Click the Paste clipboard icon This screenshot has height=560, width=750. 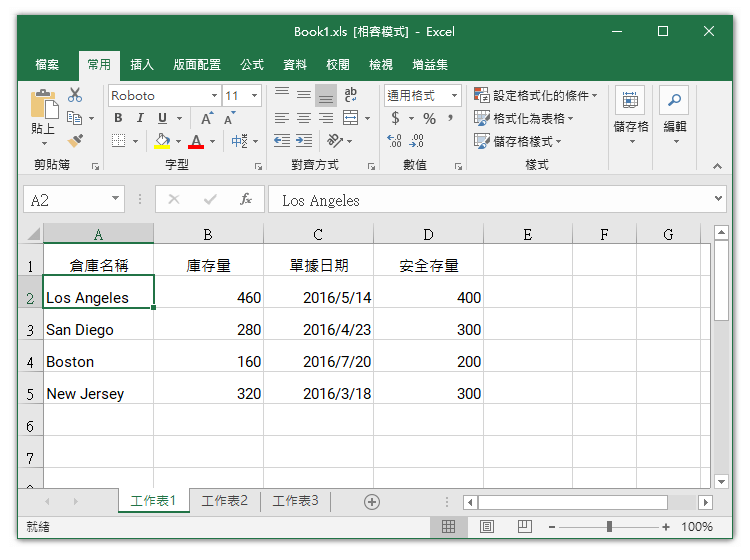point(44,104)
